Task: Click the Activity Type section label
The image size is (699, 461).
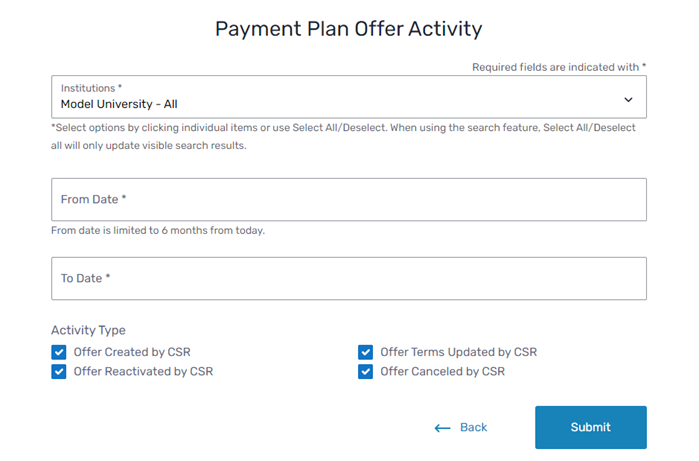Action: pos(88,330)
